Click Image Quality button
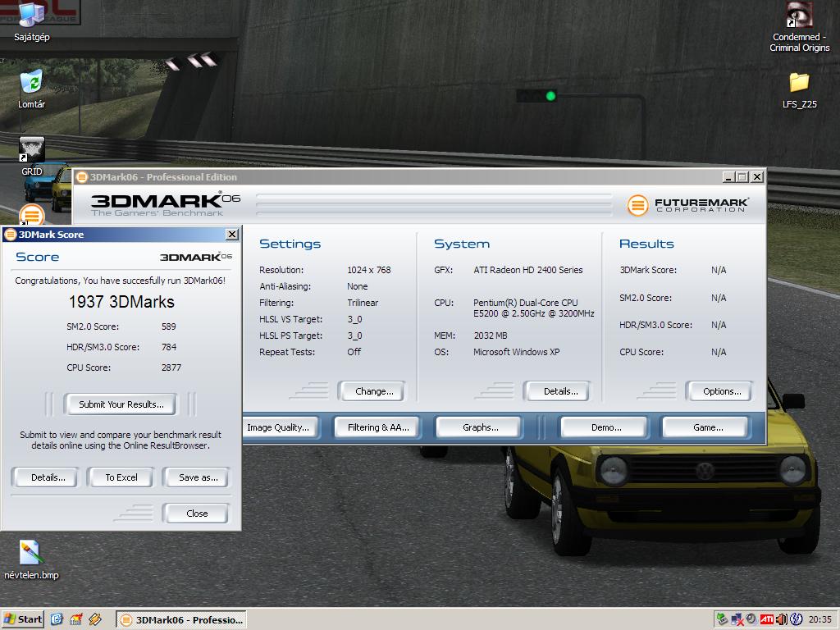 [280, 427]
